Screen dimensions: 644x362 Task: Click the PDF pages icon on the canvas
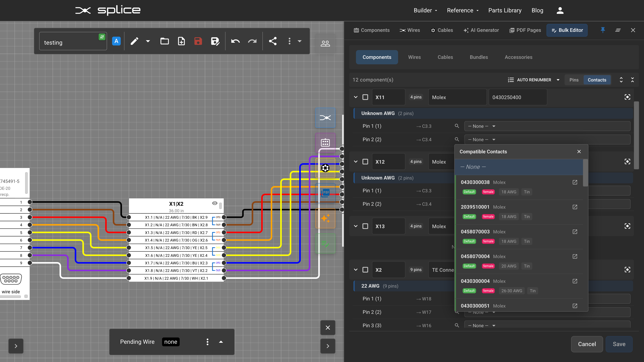point(325,193)
